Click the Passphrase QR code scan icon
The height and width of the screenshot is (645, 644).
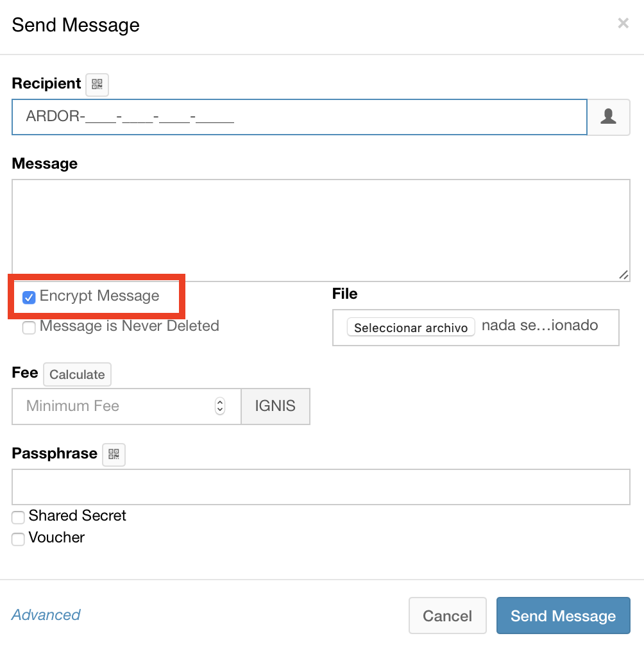(x=114, y=454)
